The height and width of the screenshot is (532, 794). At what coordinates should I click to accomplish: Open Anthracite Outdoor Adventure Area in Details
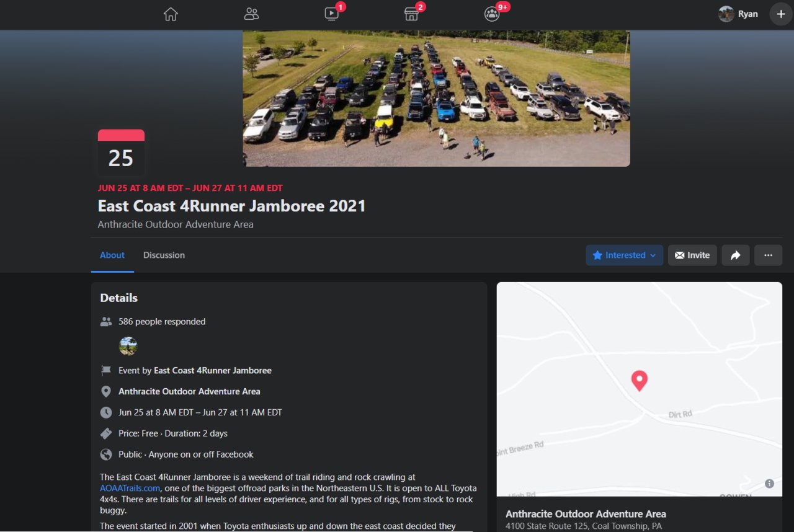(189, 392)
